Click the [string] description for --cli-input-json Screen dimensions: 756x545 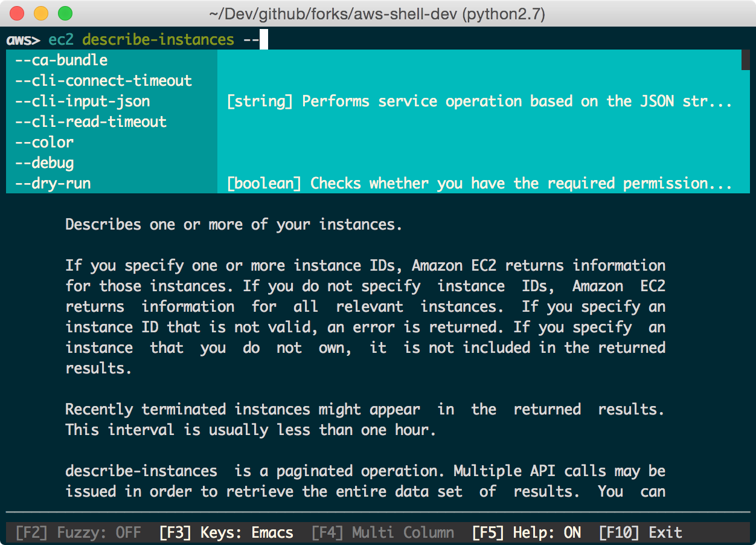click(479, 101)
